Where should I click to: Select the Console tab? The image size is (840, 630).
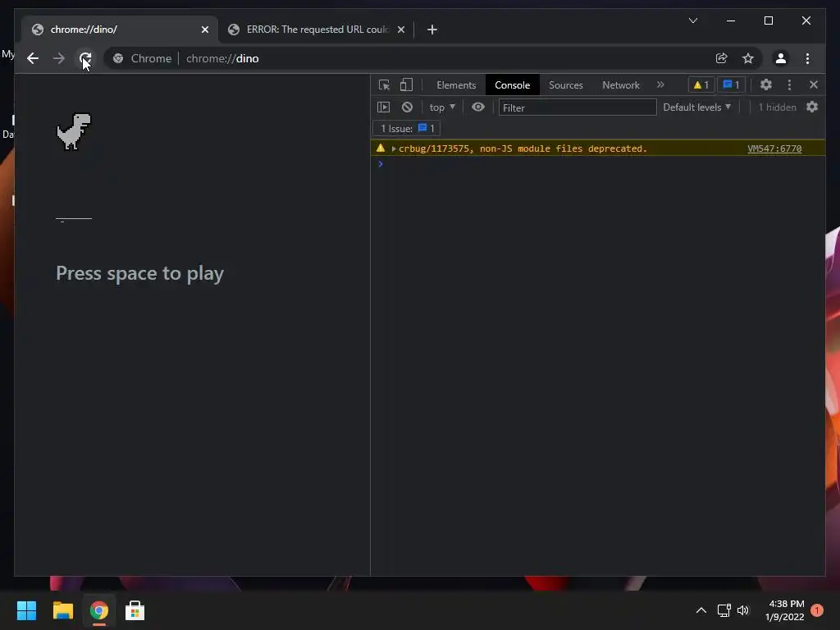[x=512, y=85]
